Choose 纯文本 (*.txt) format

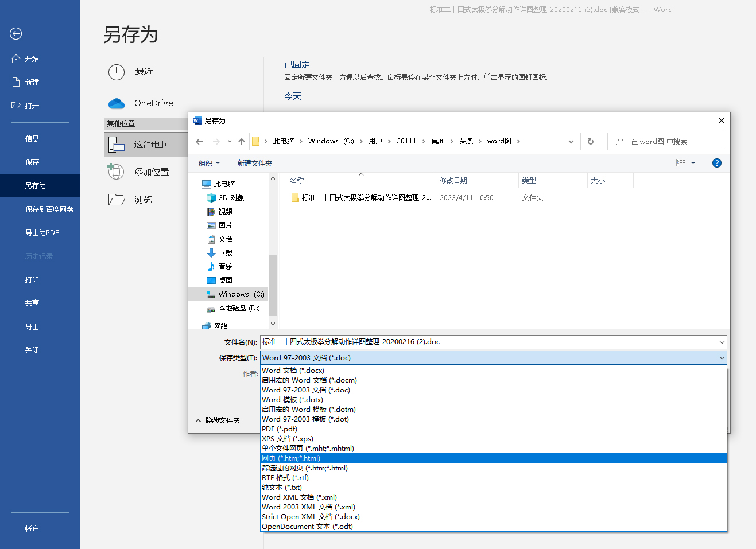pyautogui.click(x=494, y=488)
